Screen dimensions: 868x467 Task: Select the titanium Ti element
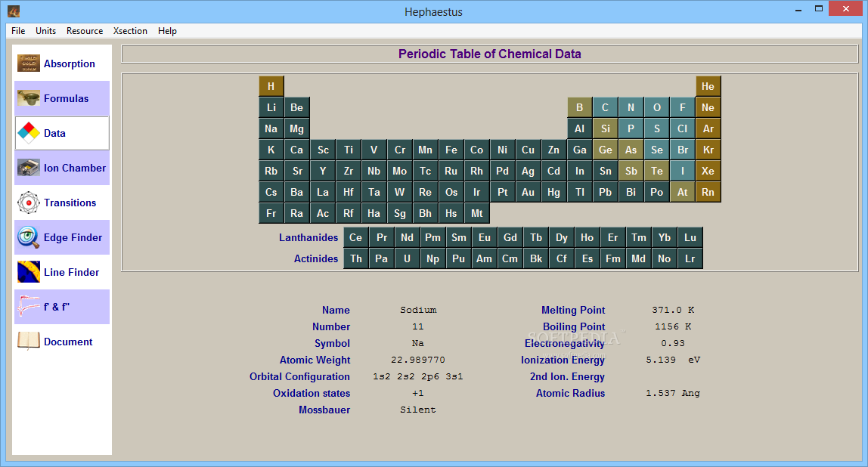tap(349, 150)
